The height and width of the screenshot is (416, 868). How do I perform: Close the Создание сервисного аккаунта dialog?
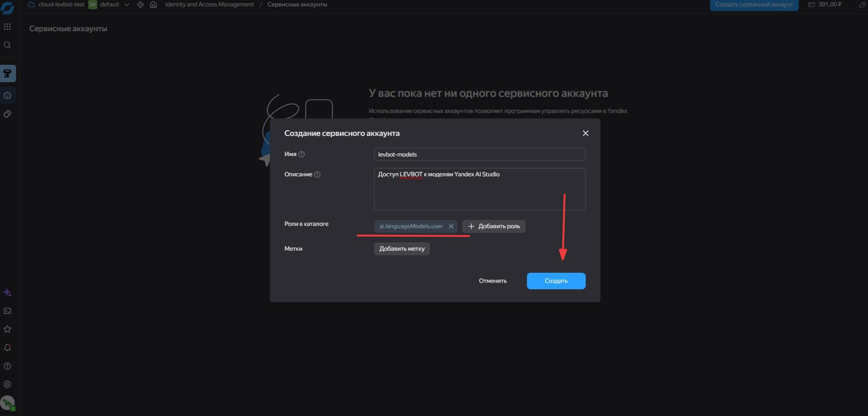click(x=585, y=133)
